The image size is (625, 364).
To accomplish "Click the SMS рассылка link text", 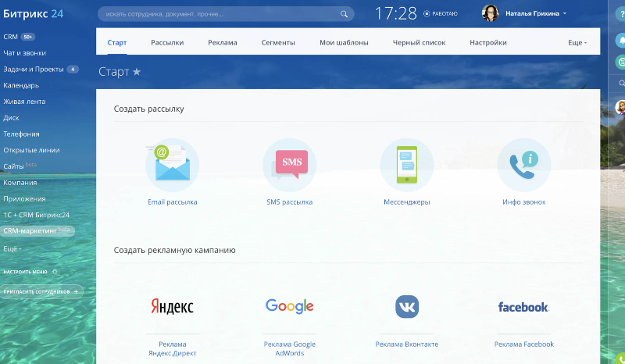I will 289,202.
